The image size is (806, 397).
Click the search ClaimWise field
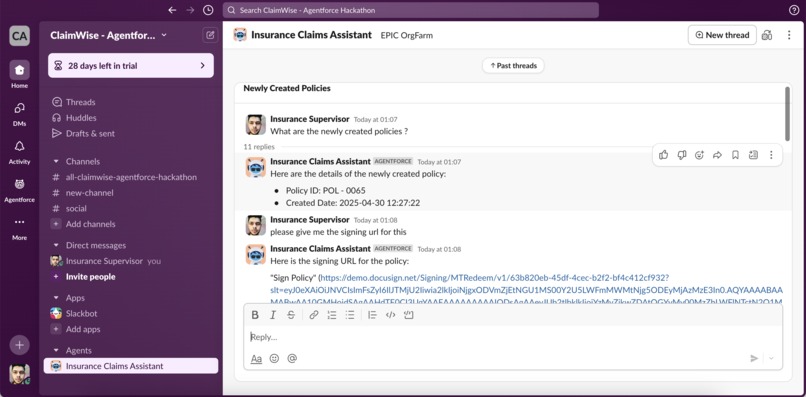click(411, 10)
